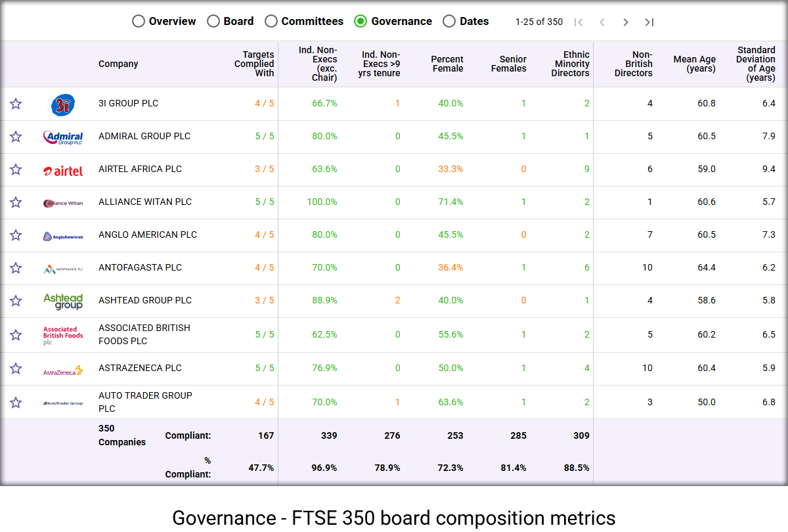Click ANTOFAGASTA's '64.4' mean age
Viewport: 788px width, 532px height.
[x=707, y=267]
